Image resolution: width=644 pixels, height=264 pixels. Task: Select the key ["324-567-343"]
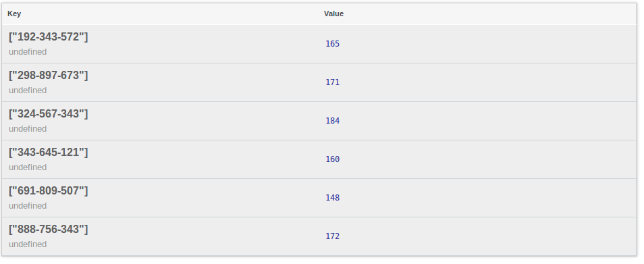[x=49, y=113]
